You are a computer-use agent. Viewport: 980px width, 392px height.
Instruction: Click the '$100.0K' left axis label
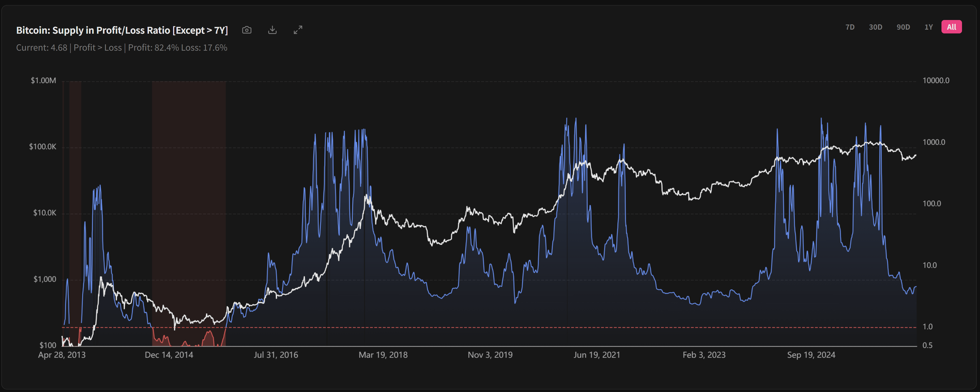[43, 147]
